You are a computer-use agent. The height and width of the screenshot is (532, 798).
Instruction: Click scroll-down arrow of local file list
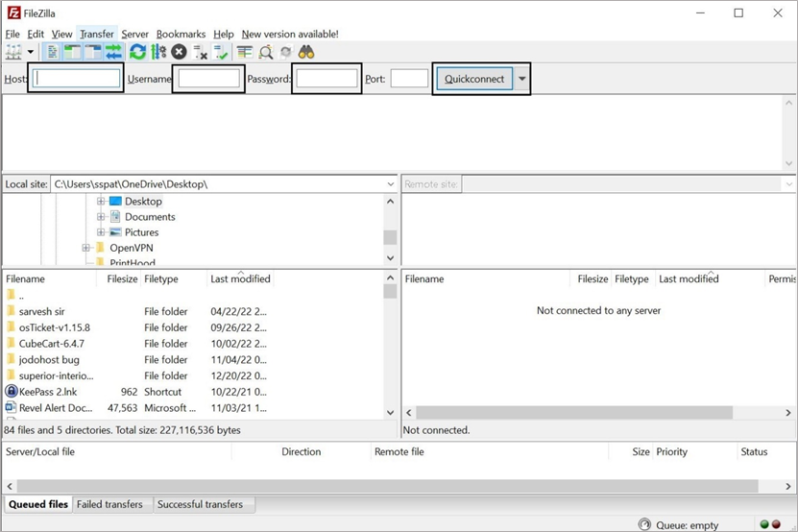pyautogui.click(x=390, y=413)
